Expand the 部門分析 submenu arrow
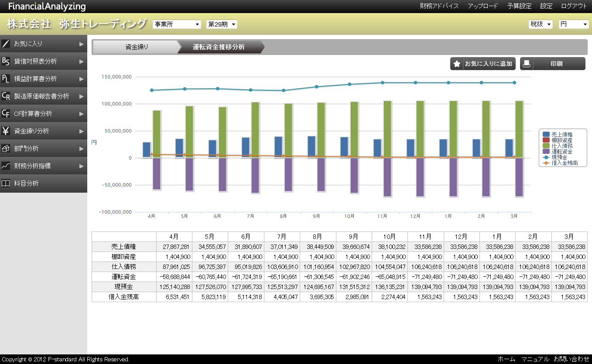Screen dimensions: 592x364 tap(82, 148)
